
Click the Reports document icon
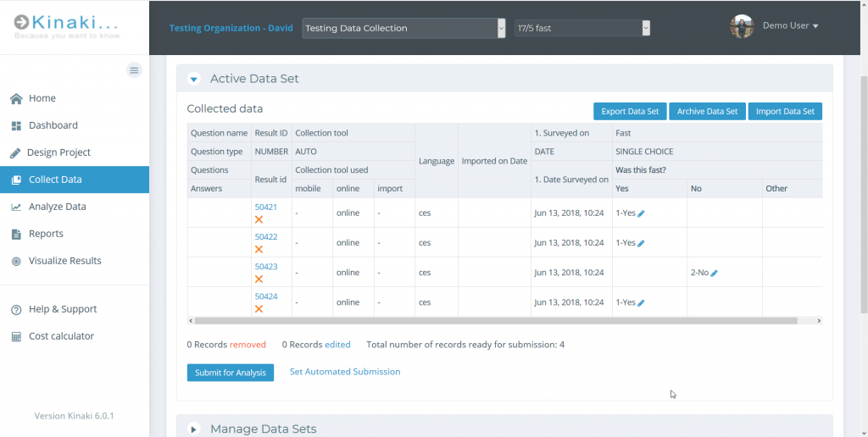(16, 234)
